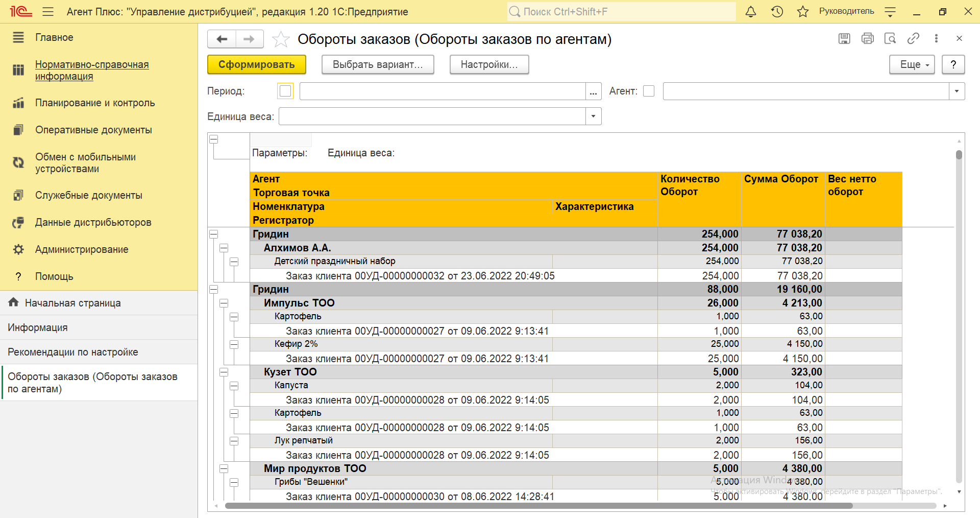Collapse the Кузет ТОО group
The width and height of the screenshot is (980, 518).
pos(224,372)
